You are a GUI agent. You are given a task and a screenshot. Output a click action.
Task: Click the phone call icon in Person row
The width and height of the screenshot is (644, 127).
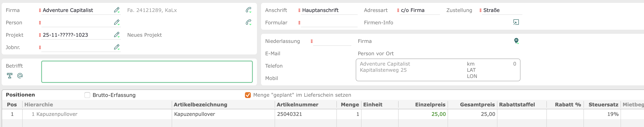(x=248, y=22)
